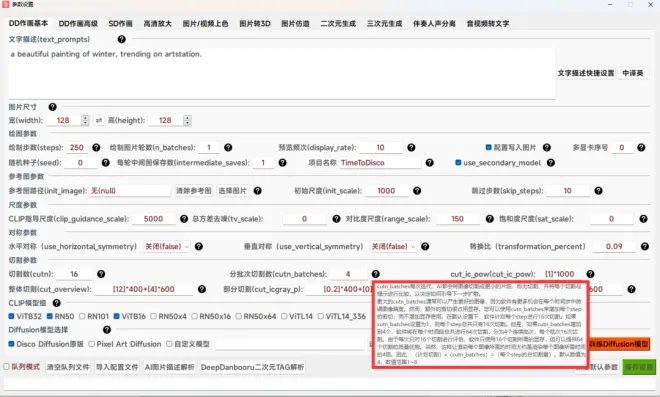
Task: Open 音视频转文字 tab
Action: tap(488, 24)
